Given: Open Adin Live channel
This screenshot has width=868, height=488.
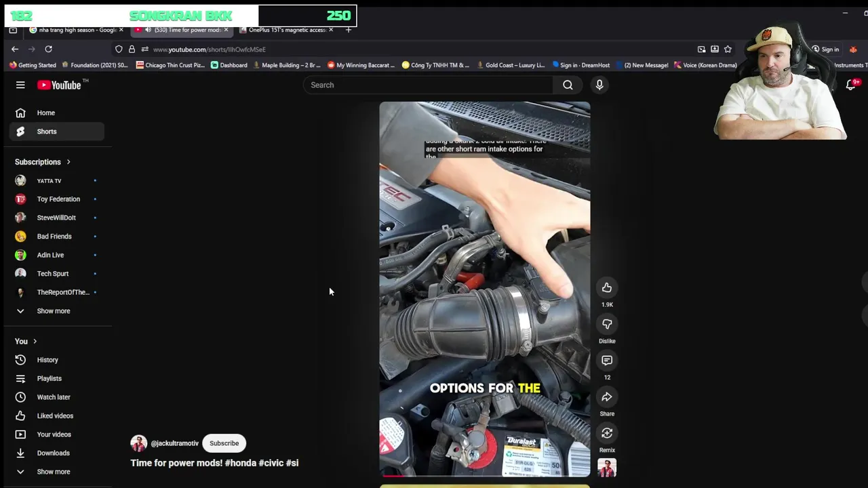Looking at the screenshot, I should [57, 255].
